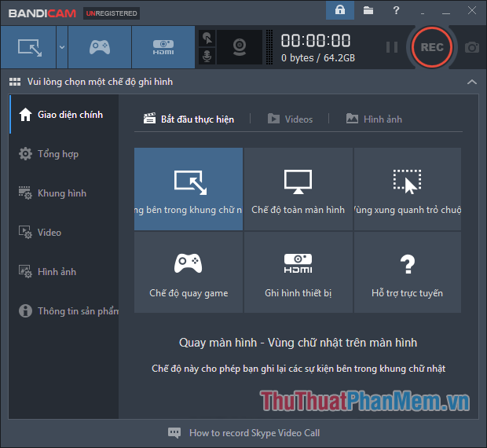Image resolution: width=487 pixels, height=448 pixels.
Task: Switch to Bắt đầu thực hiện tab
Action: (x=189, y=119)
